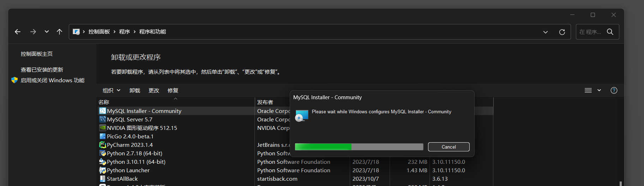Cancel the MySQL Installer configuration dialog
Image resolution: width=644 pixels, height=186 pixels.
tap(449, 147)
